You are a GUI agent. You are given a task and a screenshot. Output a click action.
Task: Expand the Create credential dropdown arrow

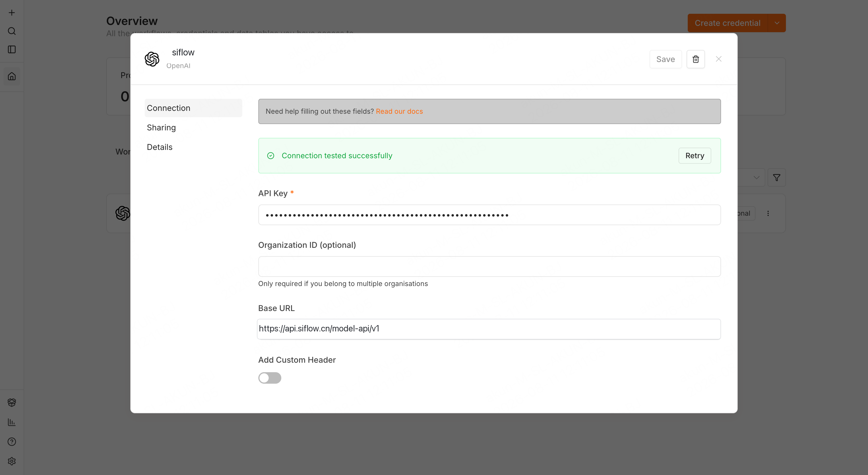click(x=777, y=23)
